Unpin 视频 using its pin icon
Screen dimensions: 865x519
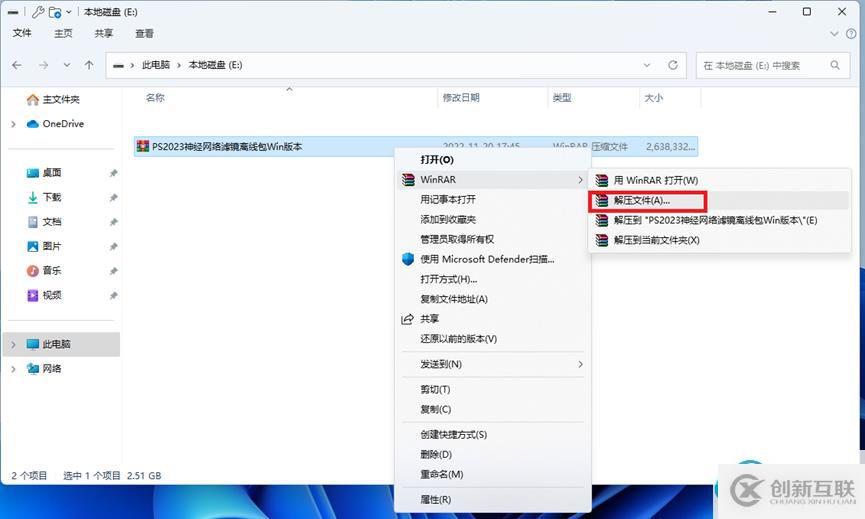pos(113,296)
